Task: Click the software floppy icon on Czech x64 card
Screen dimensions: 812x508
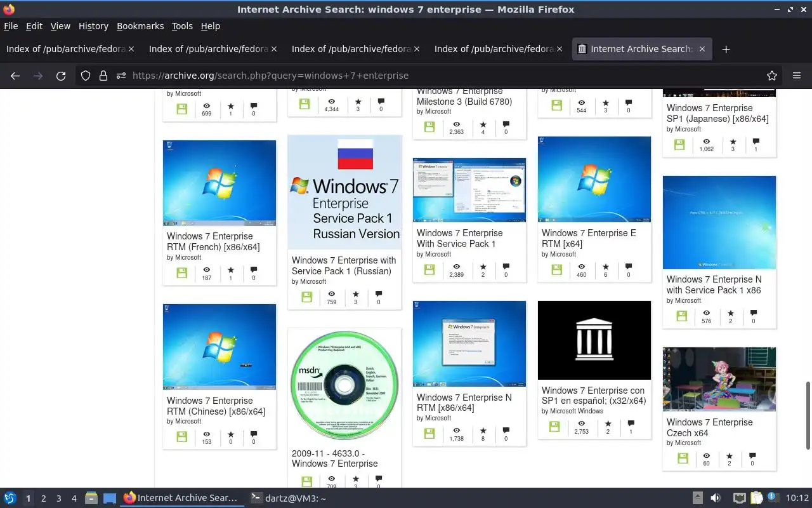Action: pos(683,458)
